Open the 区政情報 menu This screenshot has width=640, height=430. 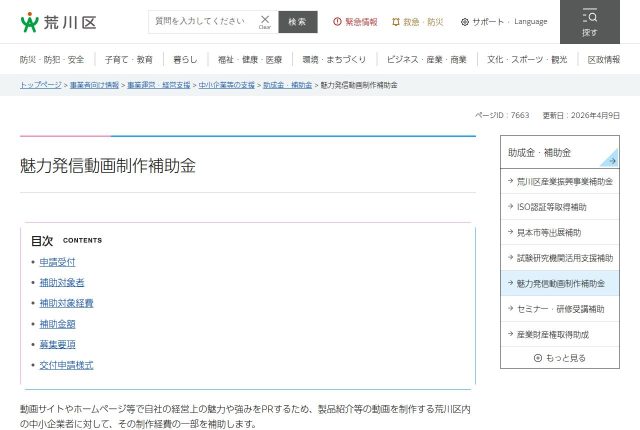[604, 60]
